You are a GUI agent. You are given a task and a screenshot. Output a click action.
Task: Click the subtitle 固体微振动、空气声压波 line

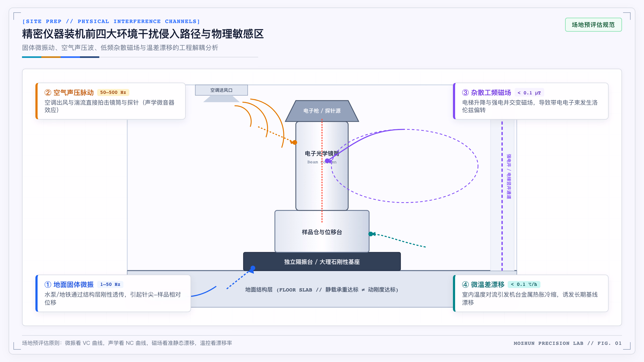click(120, 48)
